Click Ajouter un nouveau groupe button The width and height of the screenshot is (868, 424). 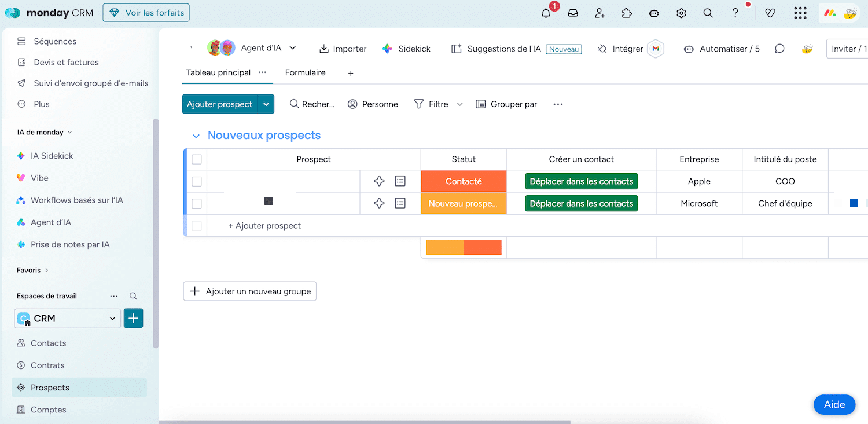(x=250, y=291)
